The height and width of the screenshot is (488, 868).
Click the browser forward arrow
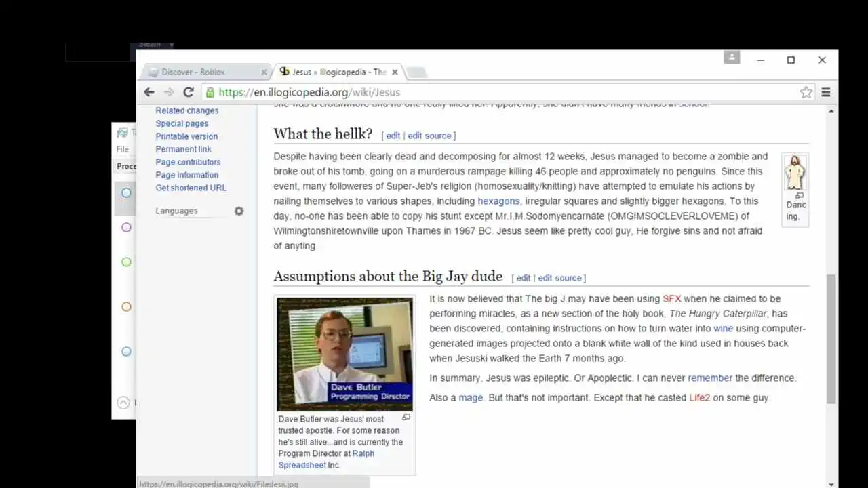click(x=169, y=92)
